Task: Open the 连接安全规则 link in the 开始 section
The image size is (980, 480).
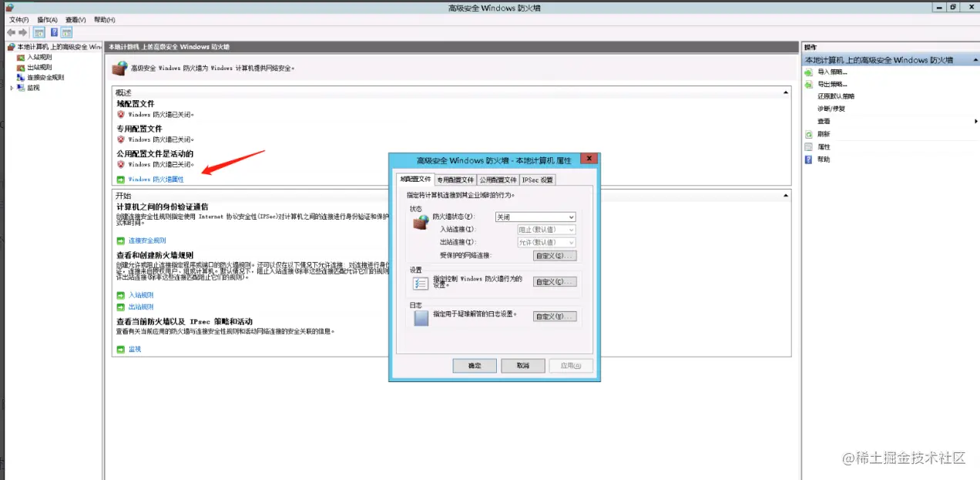Action: [147, 240]
